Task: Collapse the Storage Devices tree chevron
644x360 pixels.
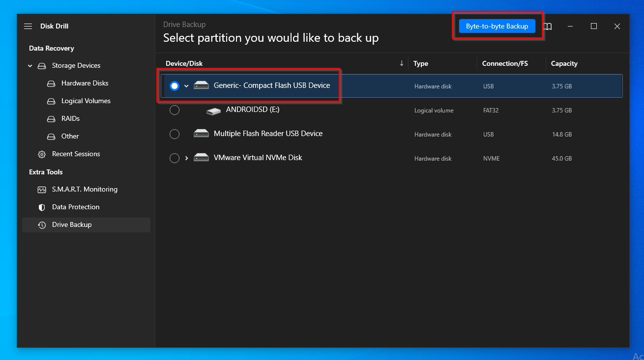Action: coord(30,66)
